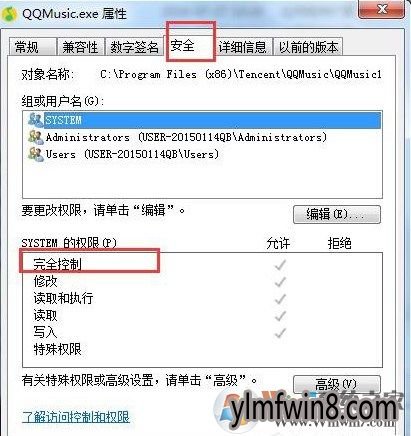Open the 以前的版本 tab
The width and height of the screenshot is (411, 436).
coord(308,47)
